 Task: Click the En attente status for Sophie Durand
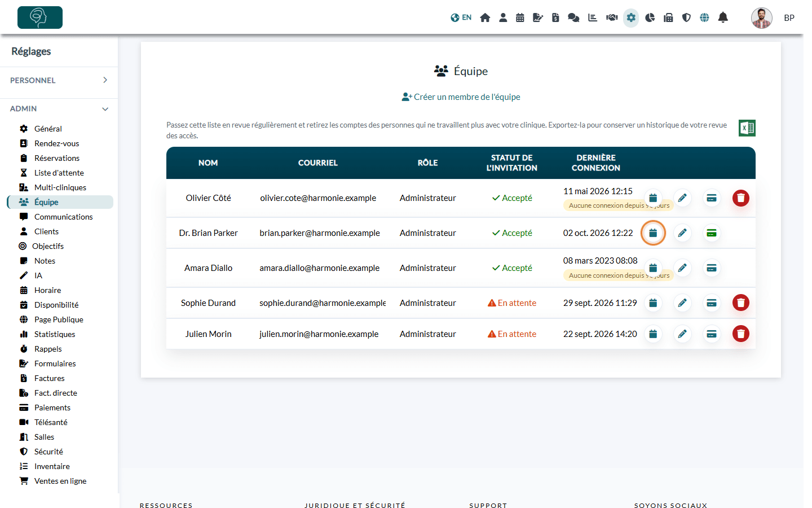(x=512, y=303)
